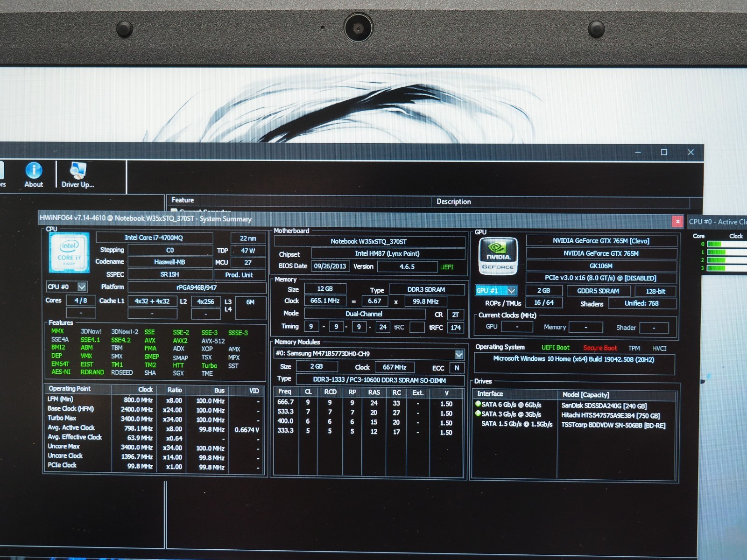Click the '4.6.5' BIOS version value
The image size is (747, 560).
(407, 267)
